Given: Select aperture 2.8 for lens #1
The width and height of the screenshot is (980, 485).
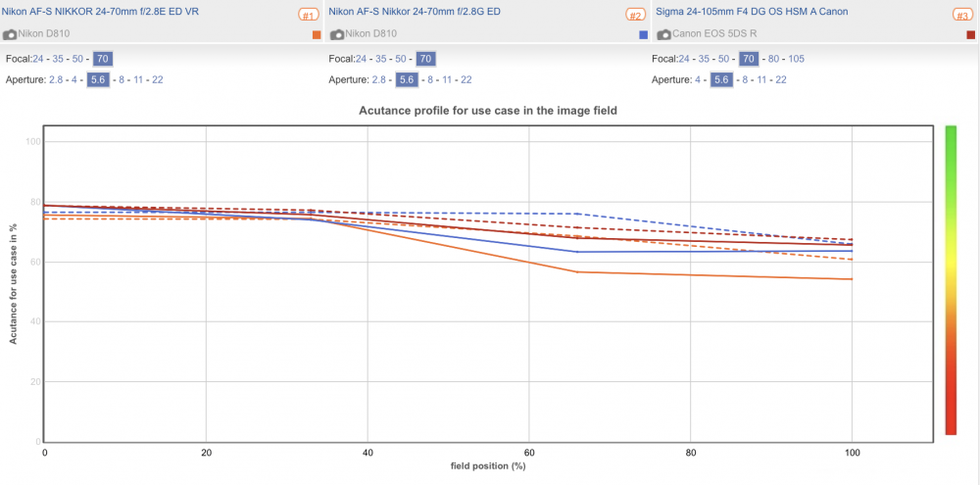Looking at the screenshot, I should tap(56, 79).
